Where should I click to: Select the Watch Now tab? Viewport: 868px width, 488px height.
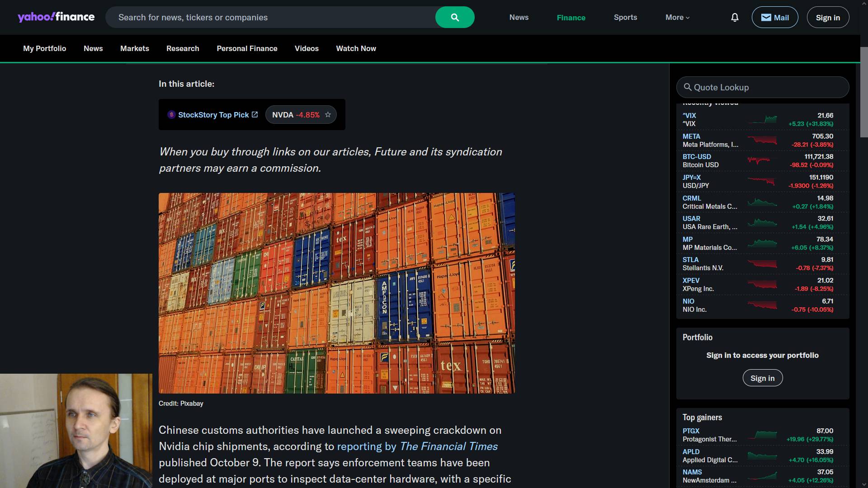coord(356,48)
